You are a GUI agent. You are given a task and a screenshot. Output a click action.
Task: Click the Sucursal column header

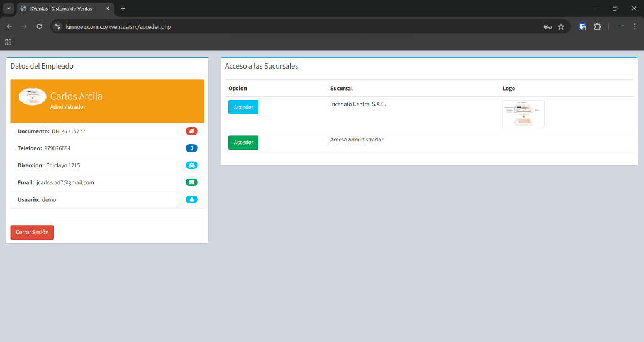(341, 88)
